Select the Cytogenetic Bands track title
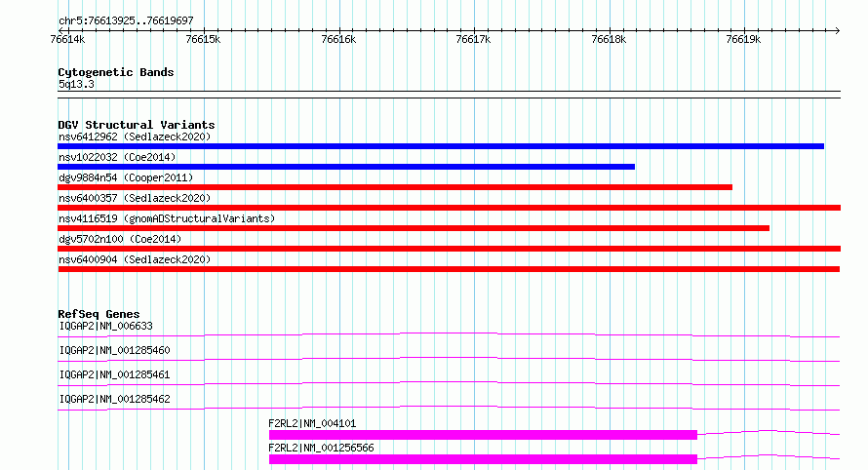Viewport: 868px width, 470px height. tap(116, 72)
